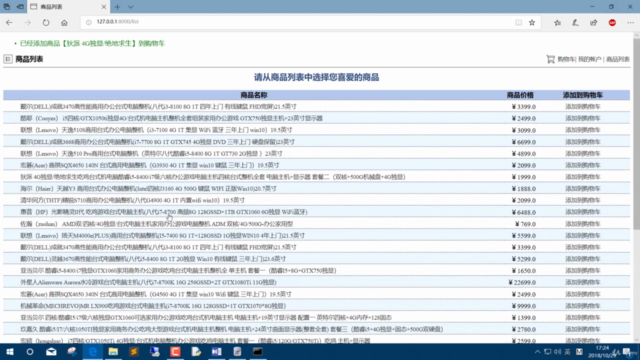Add the ¥5299.0 Dell product to cart

582,259
